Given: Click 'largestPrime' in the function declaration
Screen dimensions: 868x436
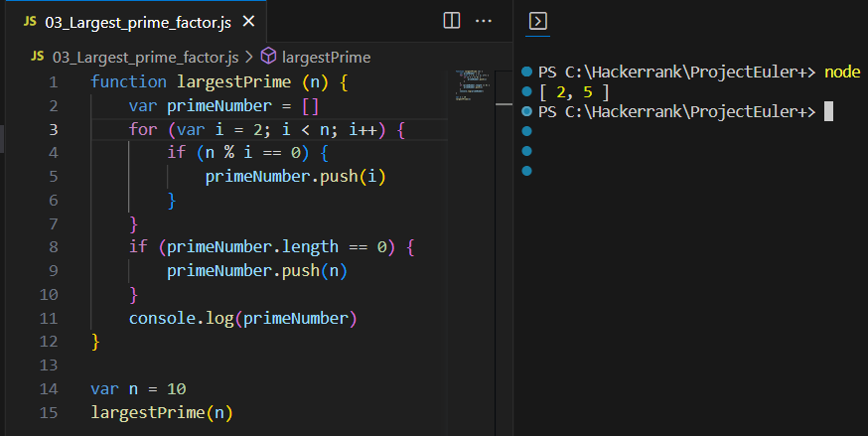Looking at the screenshot, I should pos(233,81).
